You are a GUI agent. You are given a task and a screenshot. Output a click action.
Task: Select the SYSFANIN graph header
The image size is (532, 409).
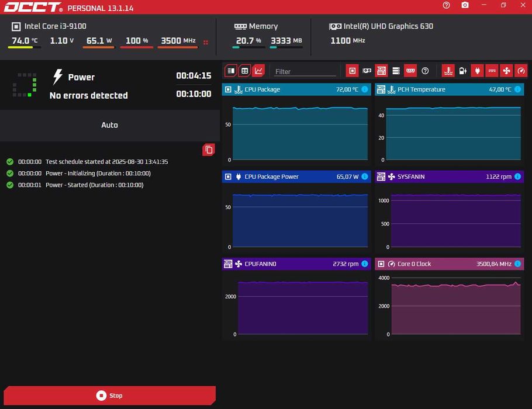[x=449, y=176]
